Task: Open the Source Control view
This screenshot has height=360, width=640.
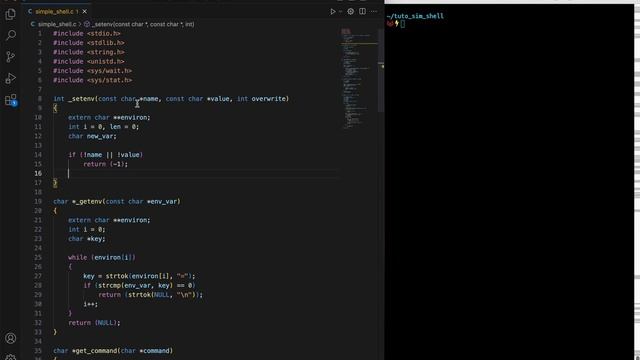Action: click(x=11, y=57)
